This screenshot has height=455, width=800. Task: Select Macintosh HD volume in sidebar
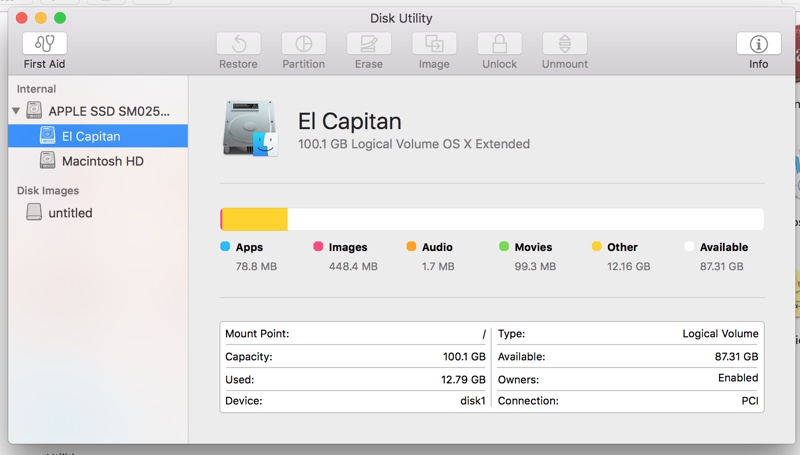click(x=98, y=161)
